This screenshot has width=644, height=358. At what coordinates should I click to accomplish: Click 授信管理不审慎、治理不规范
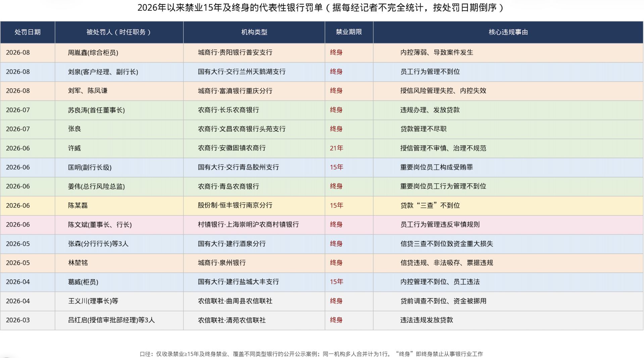click(x=443, y=148)
